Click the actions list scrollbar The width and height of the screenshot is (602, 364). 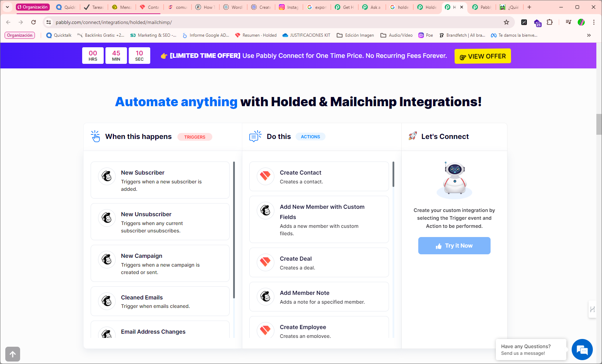[393, 174]
